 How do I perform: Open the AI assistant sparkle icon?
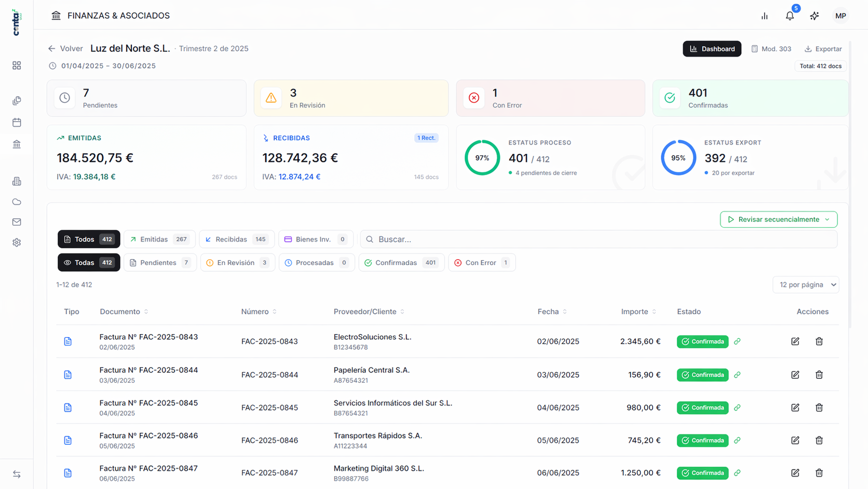click(x=814, y=16)
